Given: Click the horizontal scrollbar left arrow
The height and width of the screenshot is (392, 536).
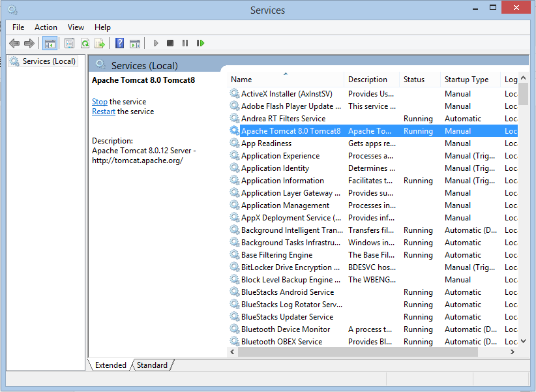Looking at the screenshot, I should 232,352.
